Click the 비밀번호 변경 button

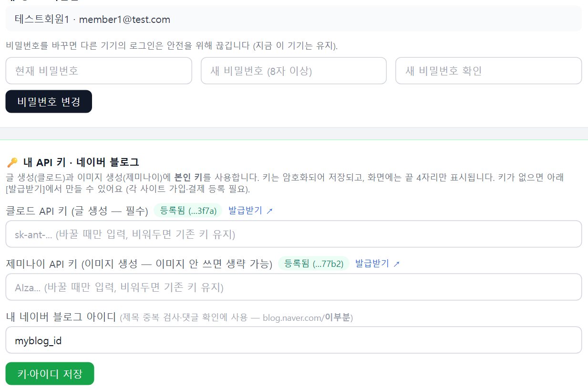pos(49,101)
